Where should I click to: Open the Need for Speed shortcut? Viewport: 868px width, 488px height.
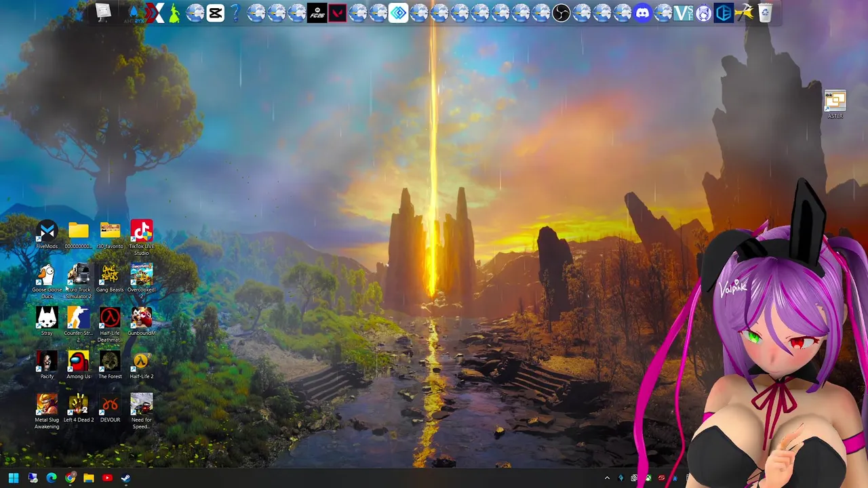pos(141,411)
